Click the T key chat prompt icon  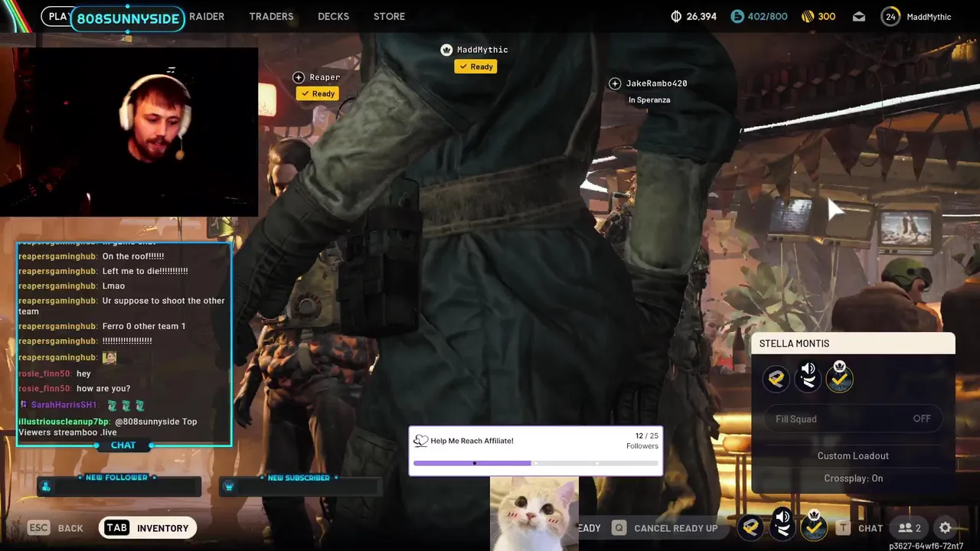pyautogui.click(x=843, y=528)
